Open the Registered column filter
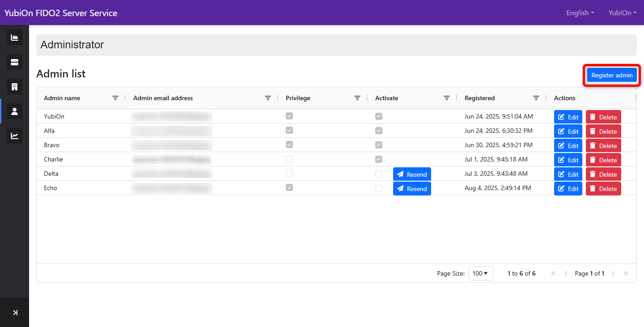The image size is (644, 327). pyautogui.click(x=536, y=98)
